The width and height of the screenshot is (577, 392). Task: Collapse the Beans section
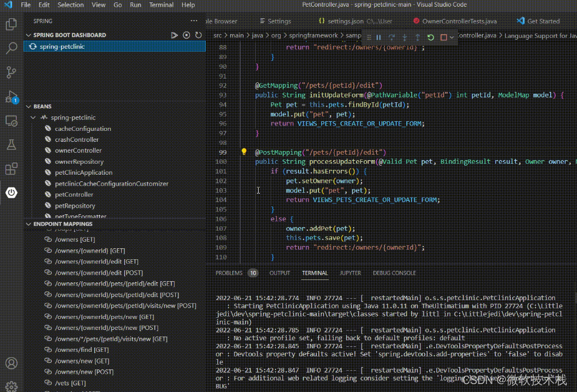29,107
